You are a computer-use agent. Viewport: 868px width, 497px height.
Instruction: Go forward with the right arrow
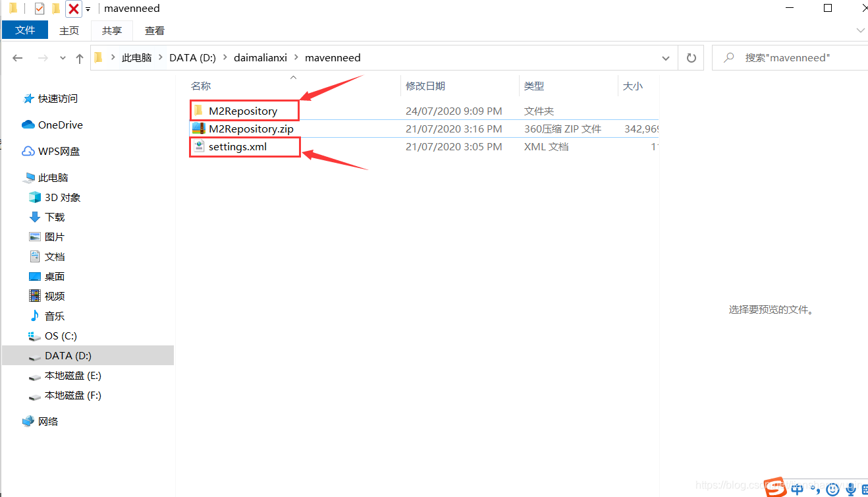point(43,58)
